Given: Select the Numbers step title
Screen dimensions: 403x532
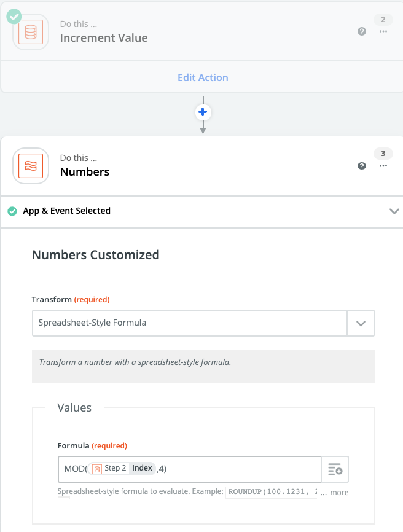Looking at the screenshot, I should pyautogui.click(x=85, y=172).
